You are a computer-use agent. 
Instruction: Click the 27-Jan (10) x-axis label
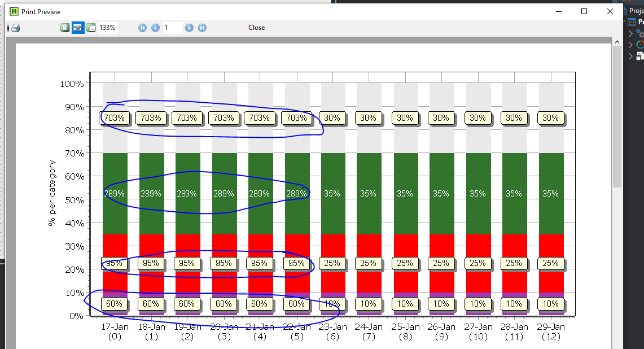point(478,331)
